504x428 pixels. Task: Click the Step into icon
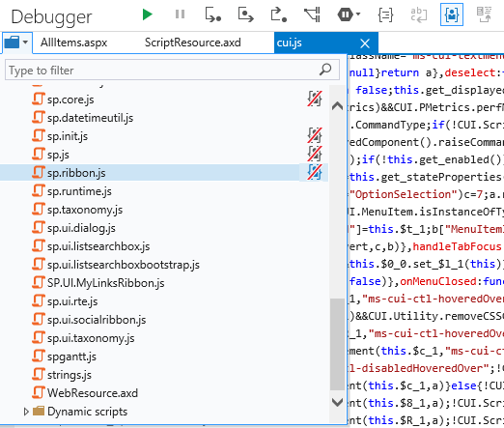pyautogui.click(x=213, y=14)
